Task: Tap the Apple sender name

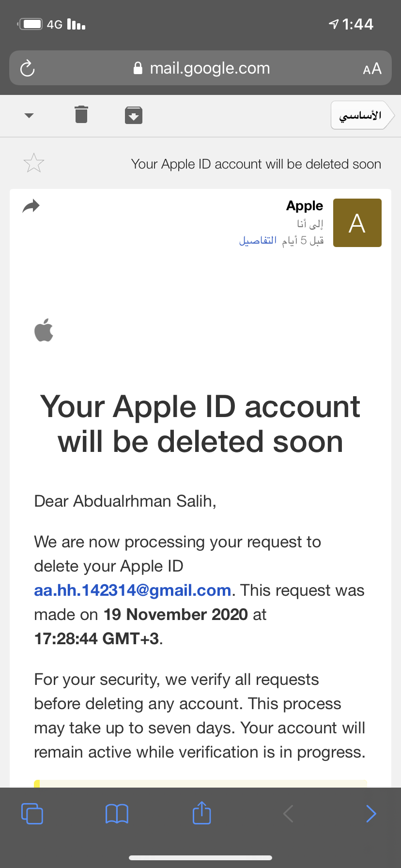Action: (305, 206)
